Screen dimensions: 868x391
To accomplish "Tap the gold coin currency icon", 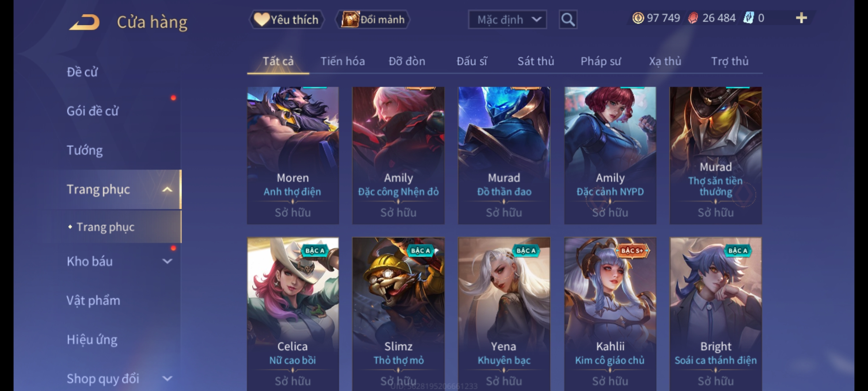I will (x=638, y=18).
